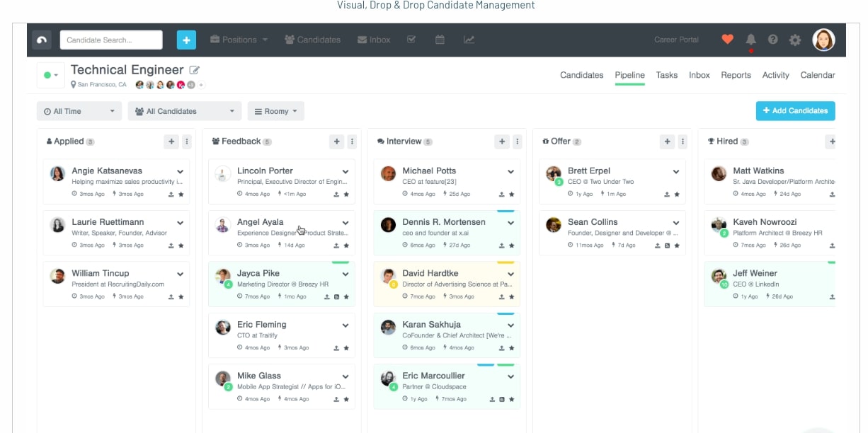Open Karan Sakhuja profile photo
Image resolution: width=868 pixels, height=433 pixels.
(x=388, y=328)
